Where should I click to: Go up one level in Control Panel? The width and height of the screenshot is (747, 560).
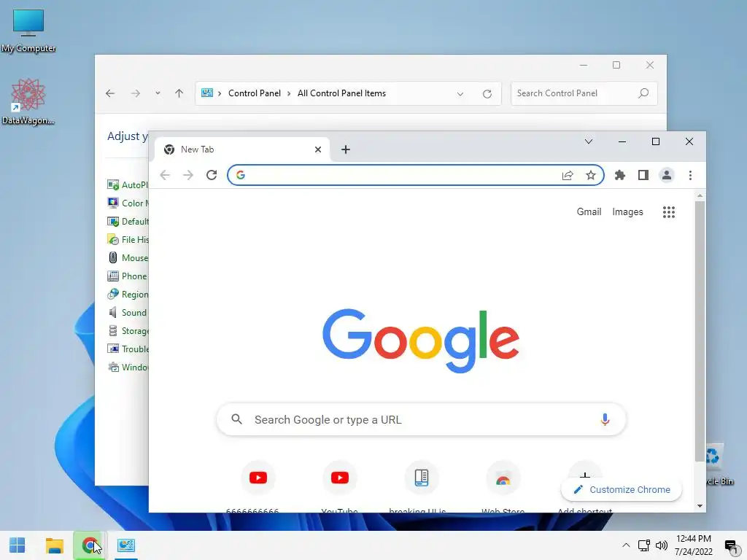179,93
